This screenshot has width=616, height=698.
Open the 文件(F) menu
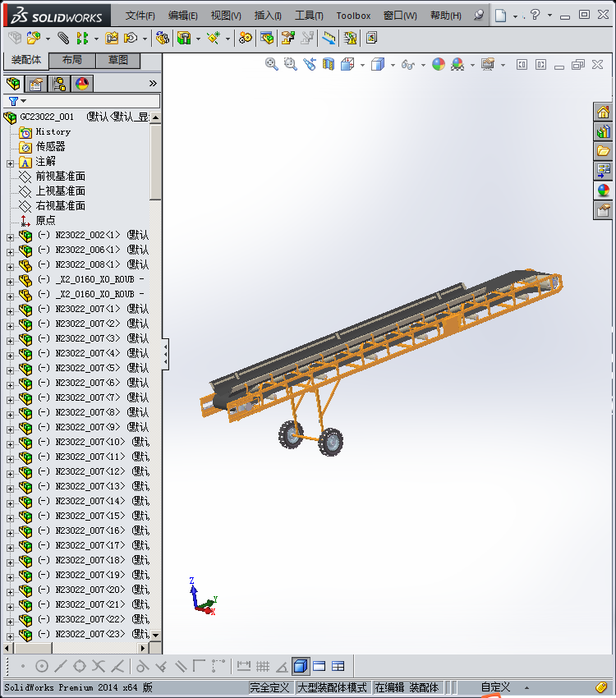[140, 16]
